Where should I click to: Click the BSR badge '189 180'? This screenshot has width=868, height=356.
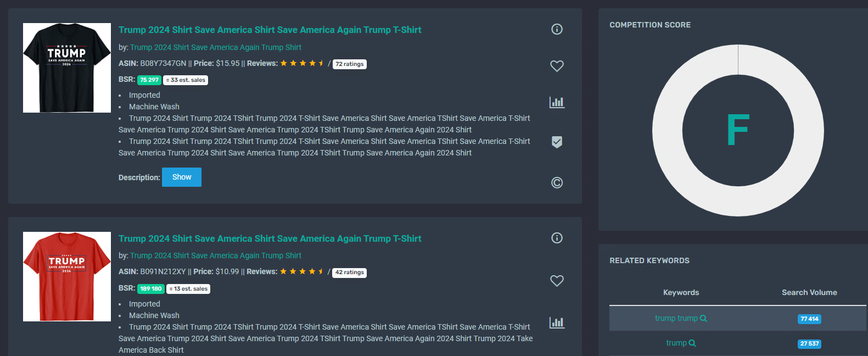click(151, 288)
